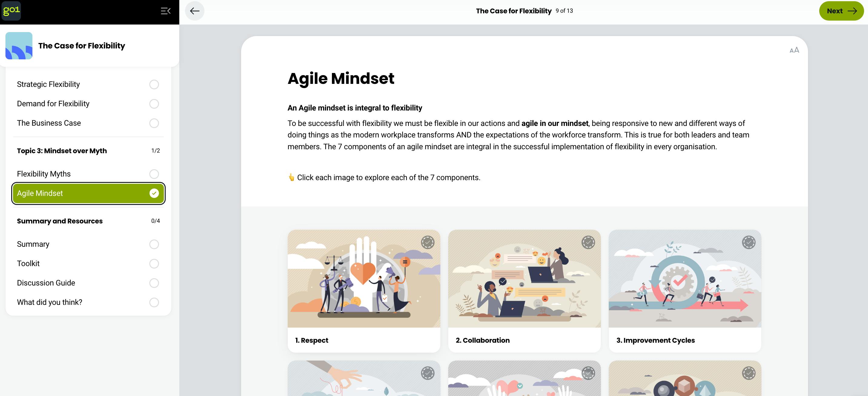The image size is (868, 396).
Task: Expand the Summary and Resources section
Action: tap(88, 221)
